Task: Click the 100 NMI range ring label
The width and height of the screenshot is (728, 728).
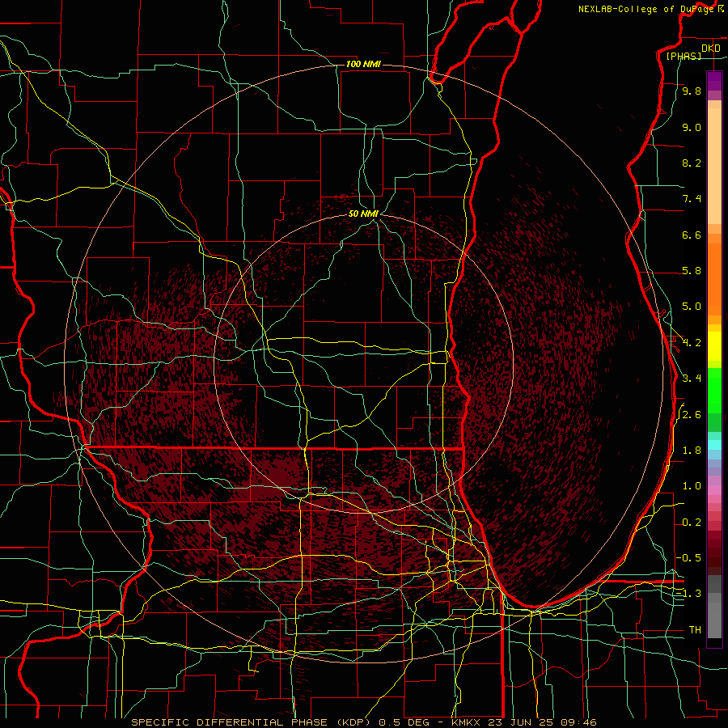Action: 363,64
